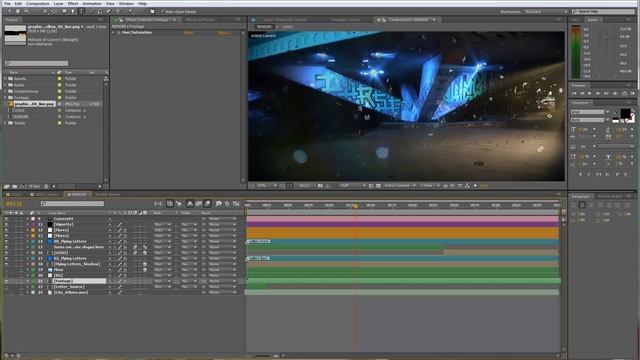Viewport: 640px width, 360px height.
Task: Open the Window menu
Action: pos(126,4)
